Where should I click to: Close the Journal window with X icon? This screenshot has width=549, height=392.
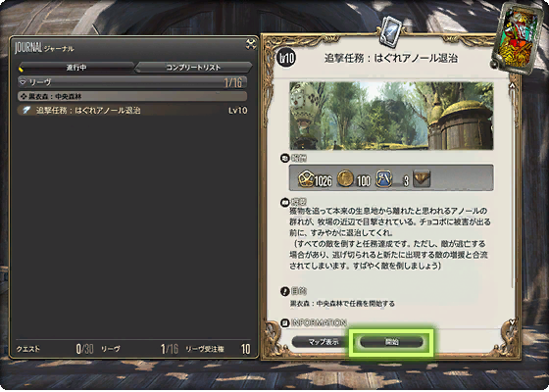(251, 44)
